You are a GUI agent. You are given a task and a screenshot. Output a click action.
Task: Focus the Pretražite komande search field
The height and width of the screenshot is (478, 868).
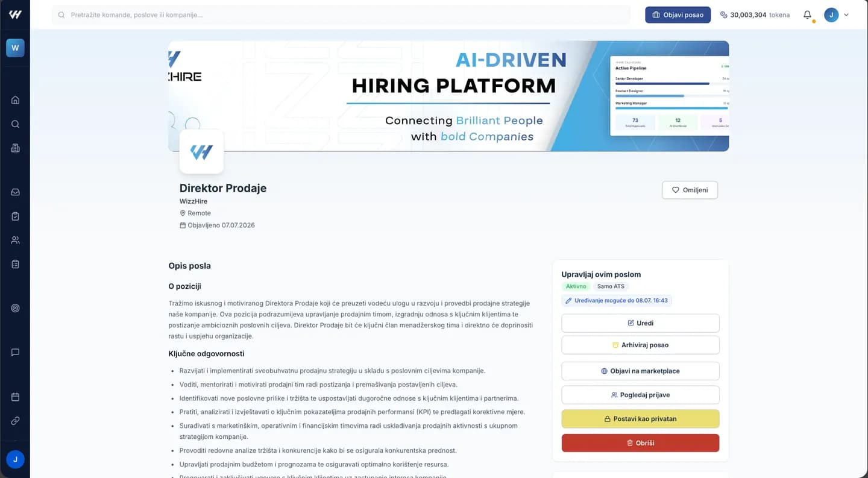tap(341, 14)
